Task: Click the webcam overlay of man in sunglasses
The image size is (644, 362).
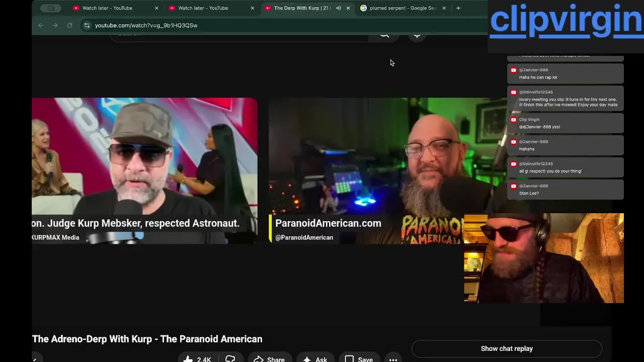Action: tap(544, 258)
